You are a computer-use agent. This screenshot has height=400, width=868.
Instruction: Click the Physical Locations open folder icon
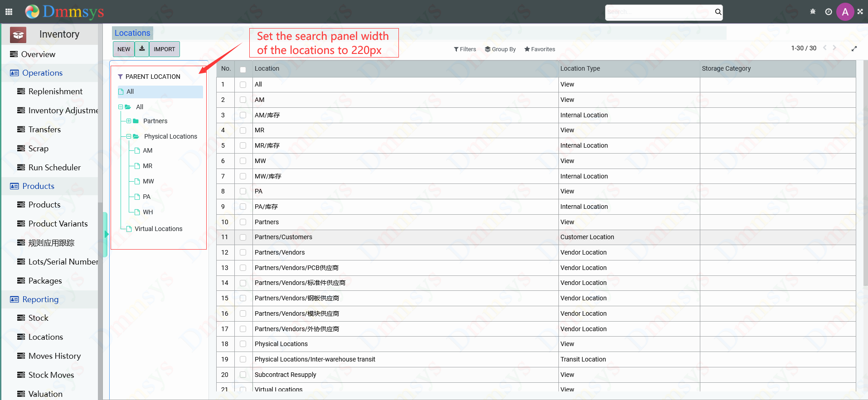tap(136, 136)
